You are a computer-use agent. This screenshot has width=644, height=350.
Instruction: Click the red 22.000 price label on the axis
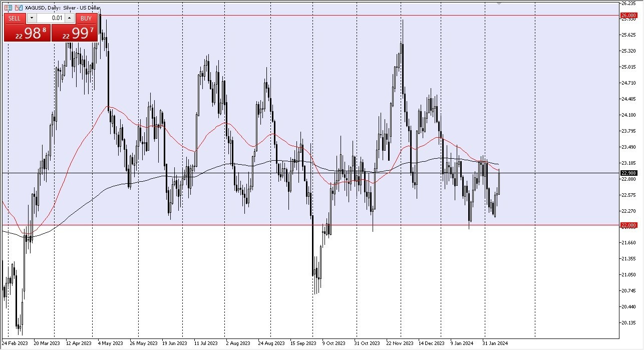point(630,225)
